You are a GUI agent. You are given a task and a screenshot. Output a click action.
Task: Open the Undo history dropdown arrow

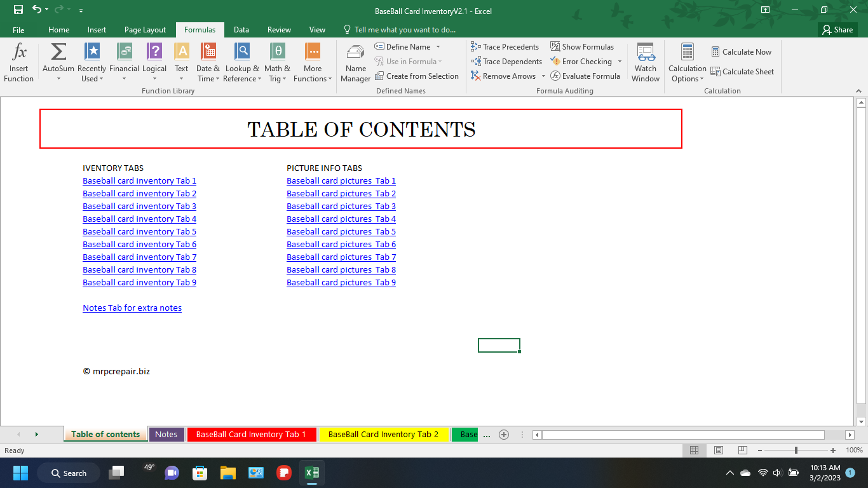coord(48,11)
